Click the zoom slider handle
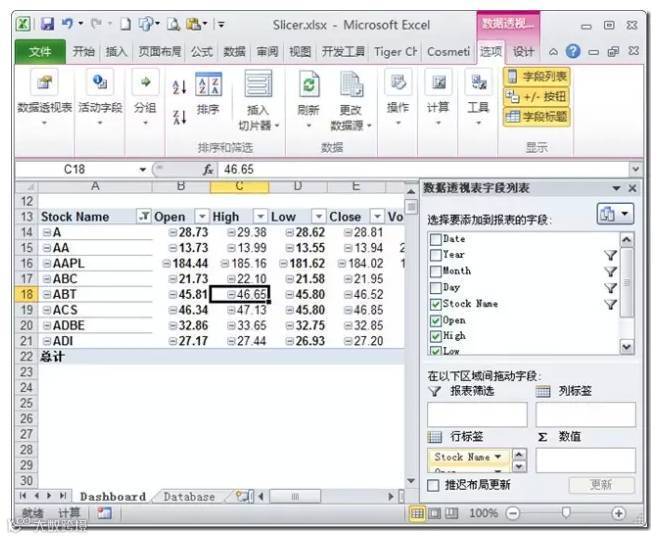The width and height of the screenshot is (658, 539). point(566,513)
